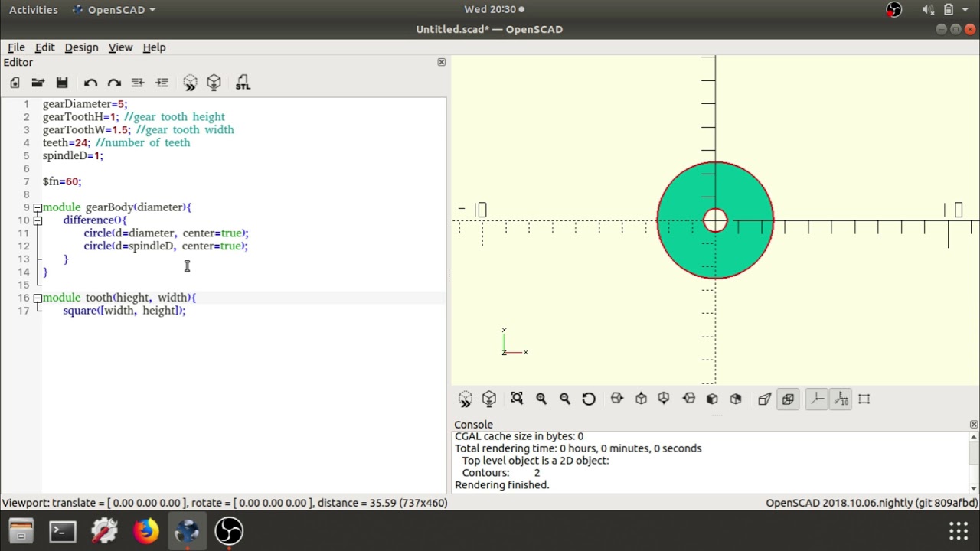Open the View menu
The height and width of the screenshot is (551, 980).
click(x=120, y=47)
